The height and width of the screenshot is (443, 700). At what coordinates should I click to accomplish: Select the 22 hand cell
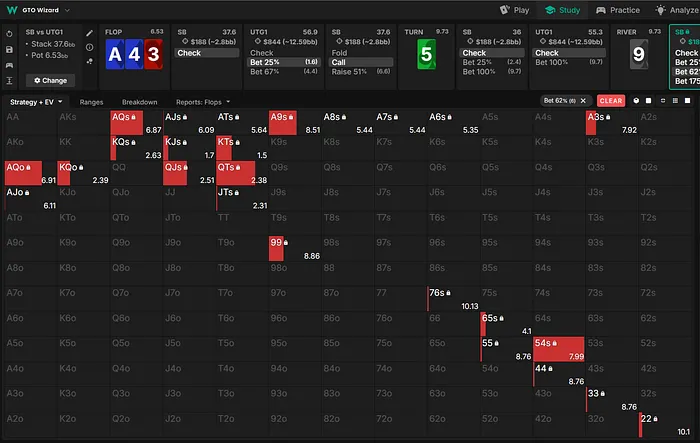(x=665, y=425)
